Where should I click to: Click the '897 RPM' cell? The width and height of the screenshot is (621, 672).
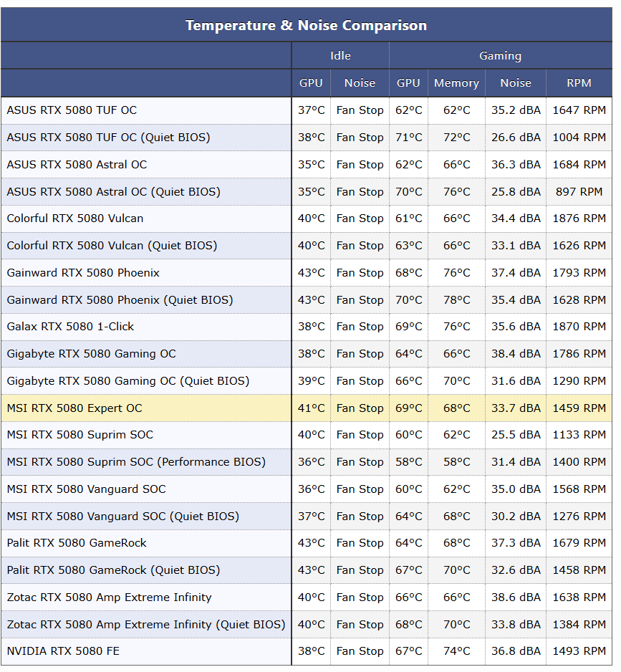pyautogui.click(x=579, y=191)
